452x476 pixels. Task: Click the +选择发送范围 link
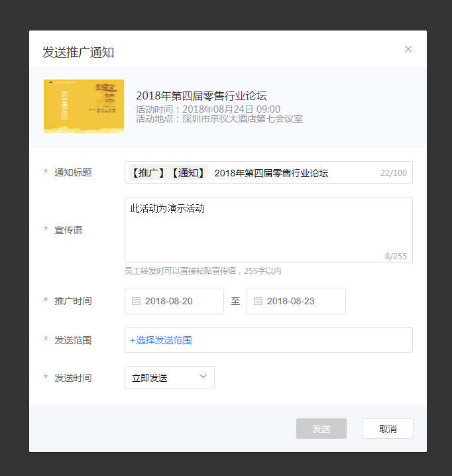tap(161, 340)
